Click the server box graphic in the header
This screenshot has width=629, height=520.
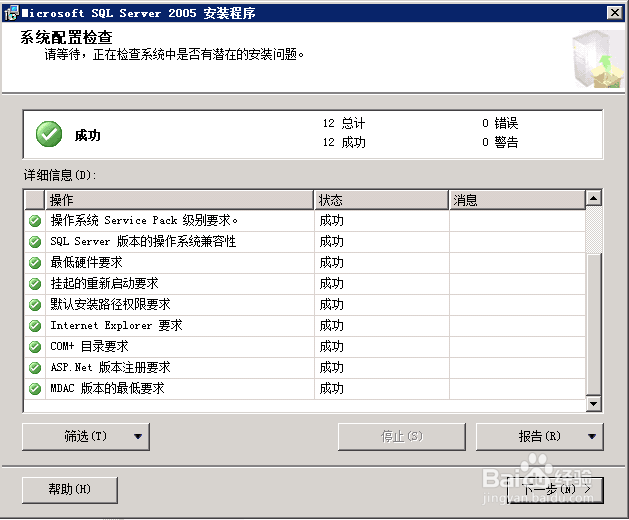click(x=598, y=59)
